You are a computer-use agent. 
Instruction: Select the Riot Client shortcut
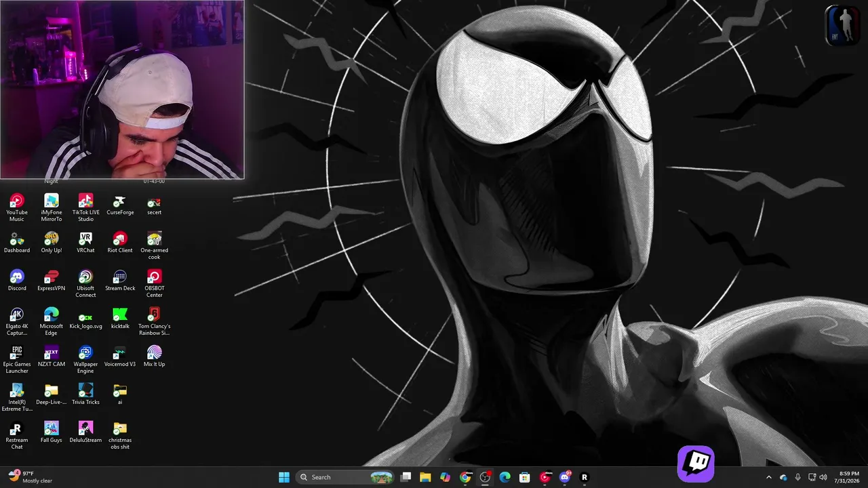point(120,243)
